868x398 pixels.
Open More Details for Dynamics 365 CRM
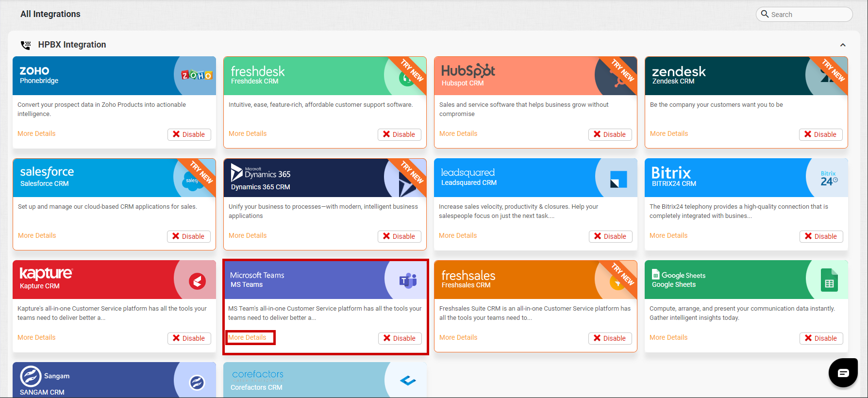[x=248, y=235]
